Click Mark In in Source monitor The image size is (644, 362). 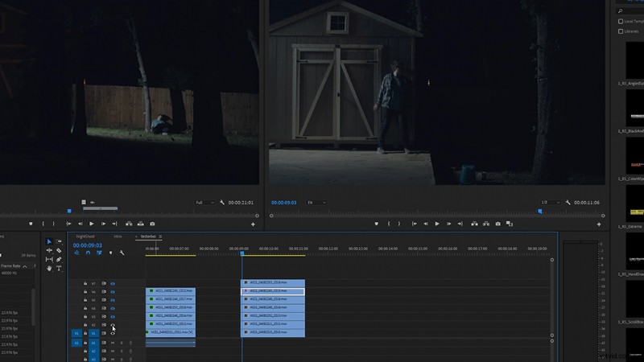pos(43,224)
